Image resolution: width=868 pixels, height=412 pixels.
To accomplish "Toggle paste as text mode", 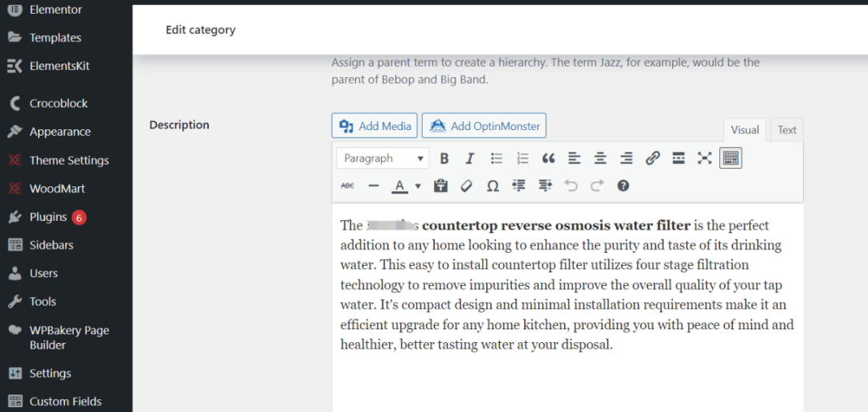I will click(x=440, y=186).
